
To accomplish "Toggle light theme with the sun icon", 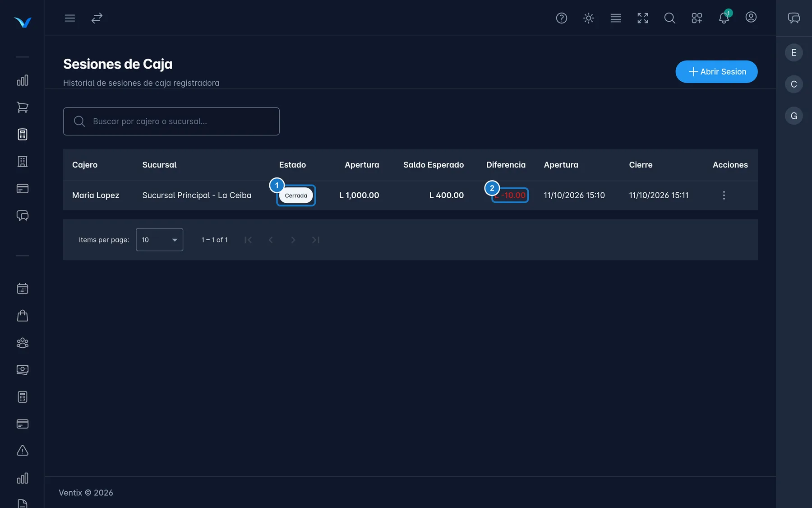I will 589,18.
